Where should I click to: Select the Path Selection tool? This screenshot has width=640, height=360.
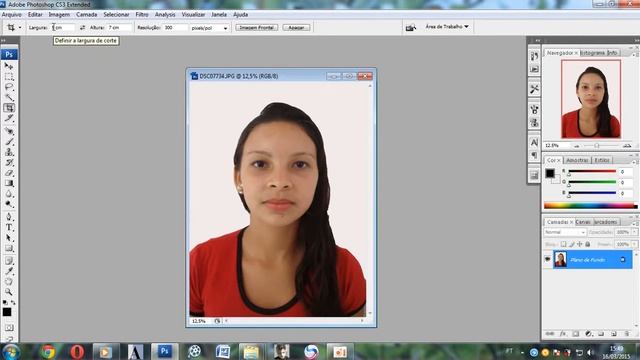[9, 238]
